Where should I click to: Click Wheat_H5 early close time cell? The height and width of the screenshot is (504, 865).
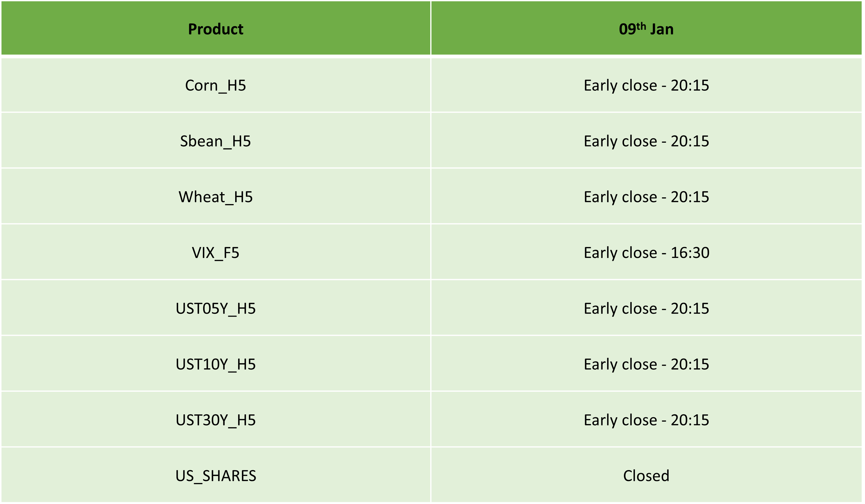pyautogui.click(x=646, y=196)
